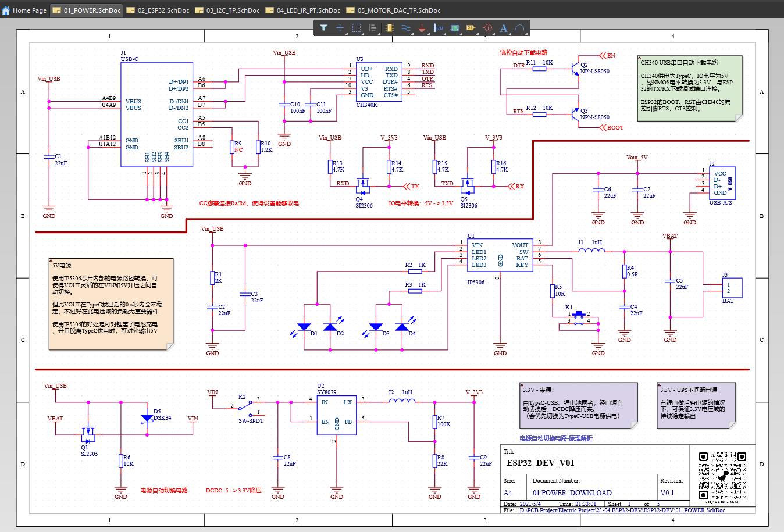Click the Home Page house icon
The width and height of the screenshot is (784, 532).
click(x=6, y=10)
